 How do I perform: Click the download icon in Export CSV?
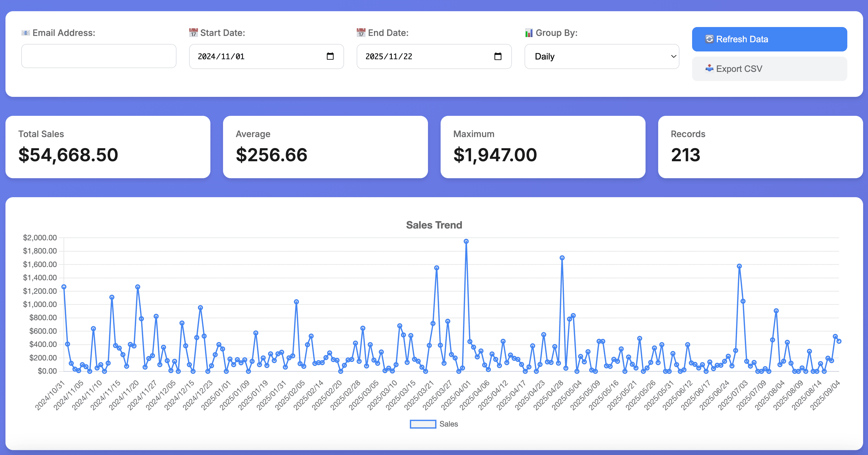(709, 68)
